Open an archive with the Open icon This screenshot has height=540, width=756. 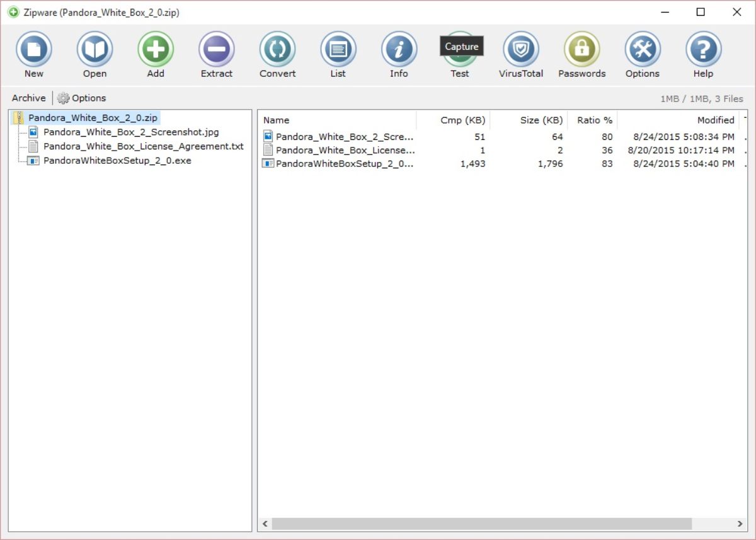click(x=94, y=50)
